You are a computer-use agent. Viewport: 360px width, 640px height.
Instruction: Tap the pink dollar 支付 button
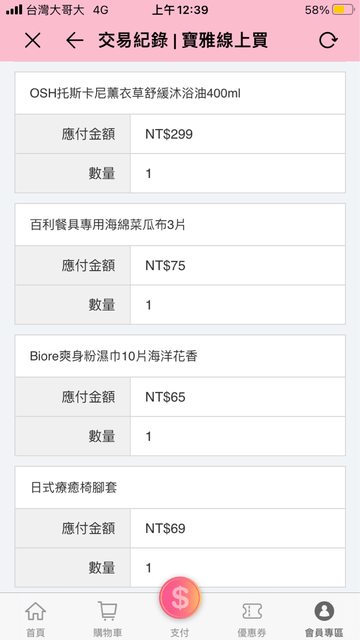click(x=180, y=598)
